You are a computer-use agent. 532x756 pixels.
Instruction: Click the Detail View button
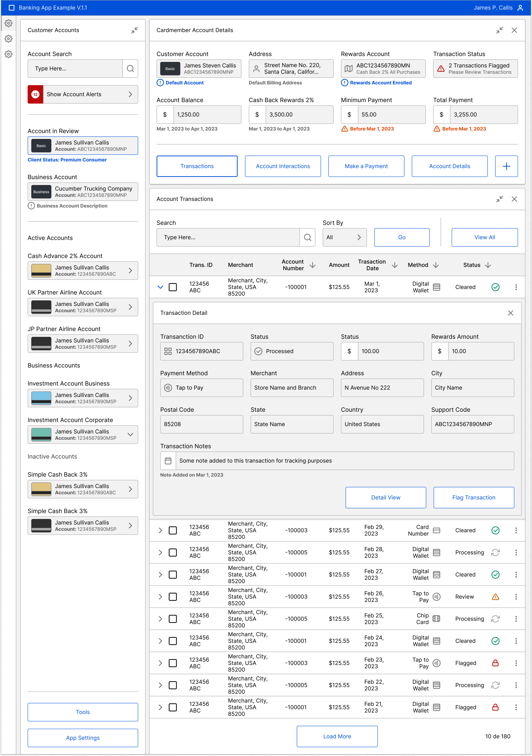(x=386, y=497)
